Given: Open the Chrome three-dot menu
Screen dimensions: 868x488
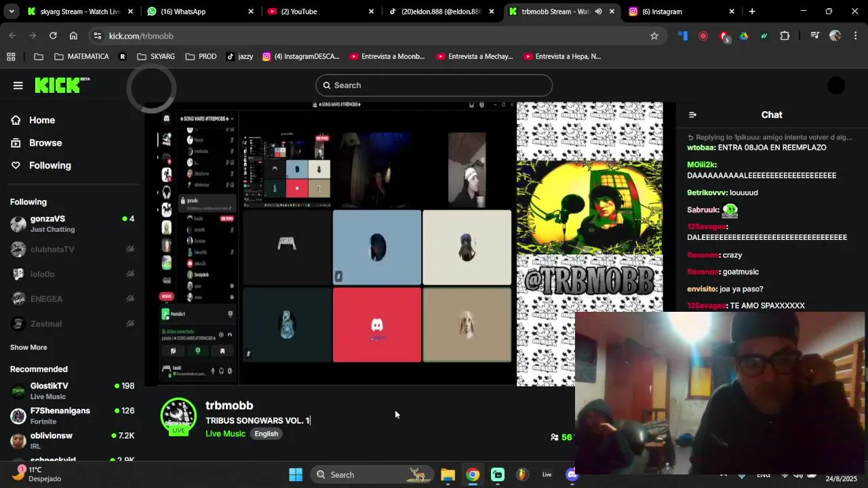Looking at the screenshot, I should [856, 36].
